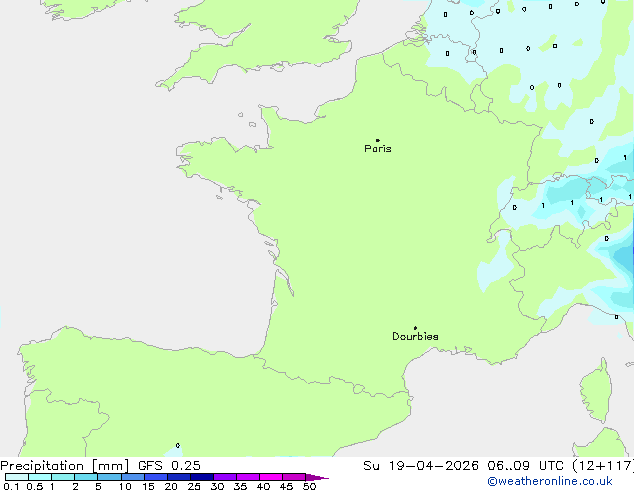This screenshot has height=490, width=634.
Task: Pick the lightest legend swatch above 0.1
Action: (17, 477)
